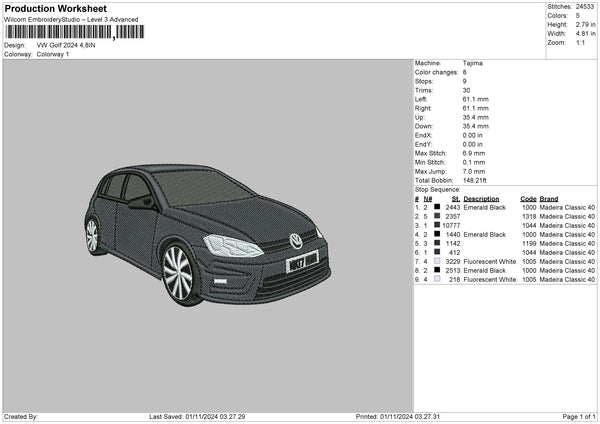Click the Page 1 of 1 footer text
The height and width of the screenshot is (424, 600).
(576, 416)
